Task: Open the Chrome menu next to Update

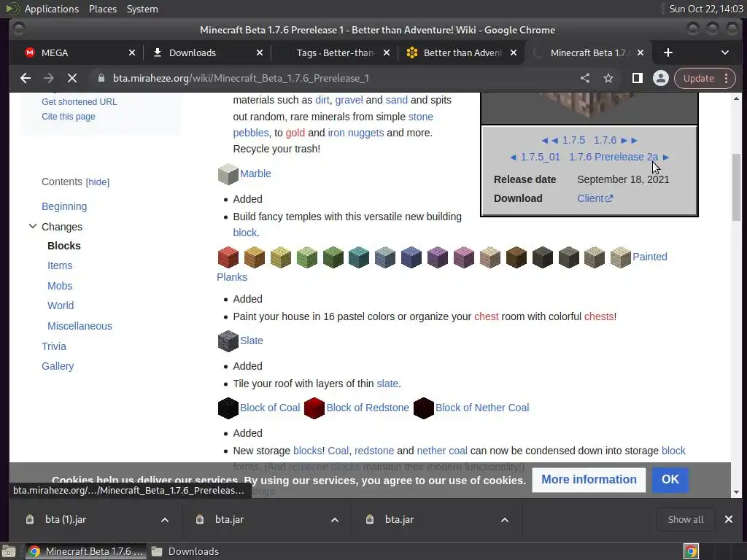Action: [726, 78]
